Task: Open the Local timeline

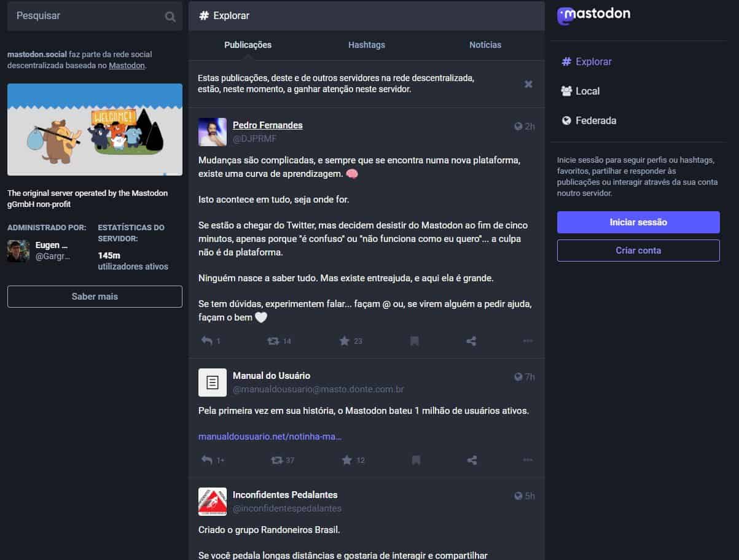Action: coord(587,91)
